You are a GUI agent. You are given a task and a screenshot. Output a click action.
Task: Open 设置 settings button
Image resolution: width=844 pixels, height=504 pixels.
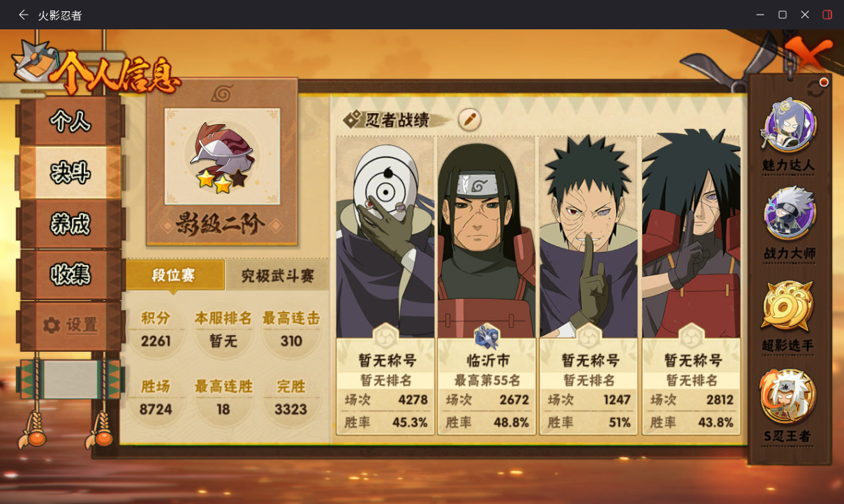coord(71,325)
